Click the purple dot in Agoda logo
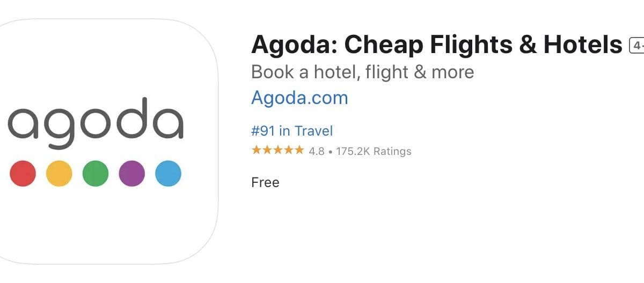This screenshot has height=283, width=644. click(131, 174)
